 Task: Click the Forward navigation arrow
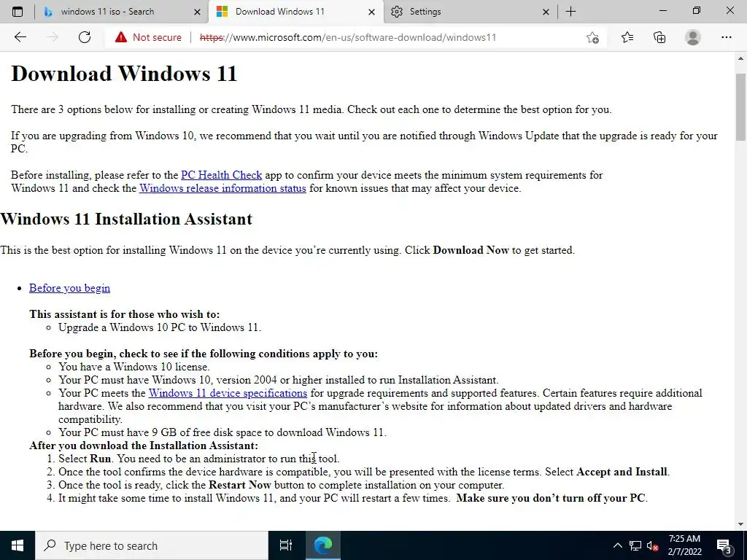[x=53, y=37]
